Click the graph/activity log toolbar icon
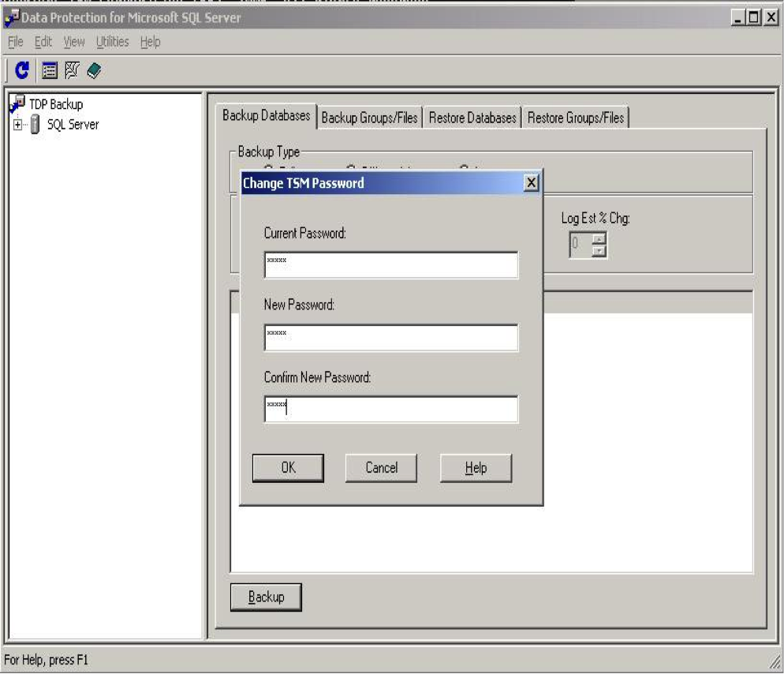 pos(72,70)
